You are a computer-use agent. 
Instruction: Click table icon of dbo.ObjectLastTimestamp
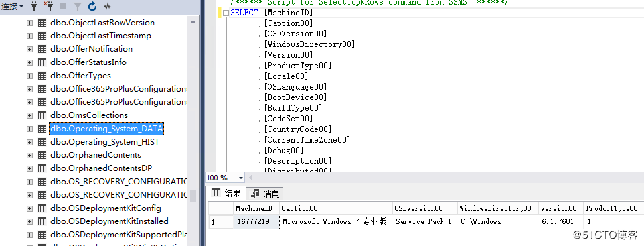click(42, 36)
